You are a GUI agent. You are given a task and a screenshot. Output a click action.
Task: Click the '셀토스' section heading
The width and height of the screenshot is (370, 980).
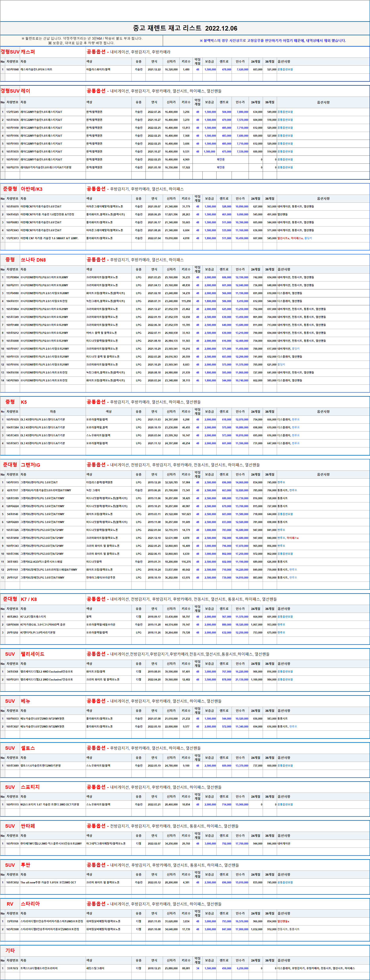(x=28, y=748)
